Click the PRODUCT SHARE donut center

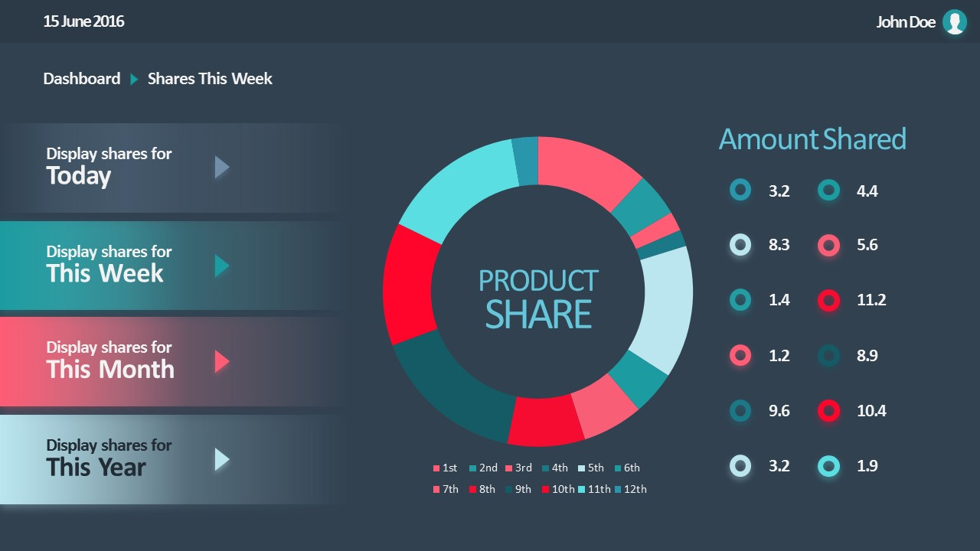point(538,298)
